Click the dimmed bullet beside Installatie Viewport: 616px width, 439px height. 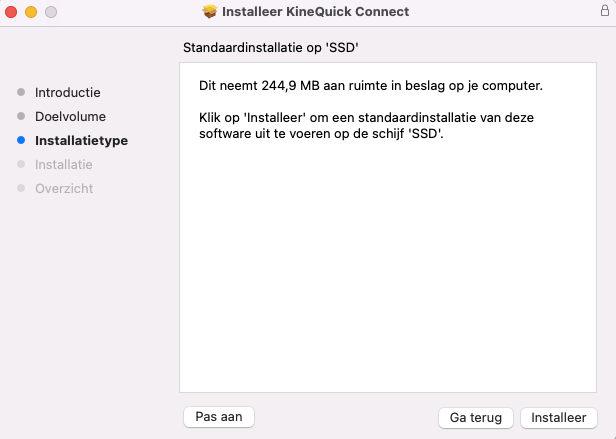[x=21, y=164]
